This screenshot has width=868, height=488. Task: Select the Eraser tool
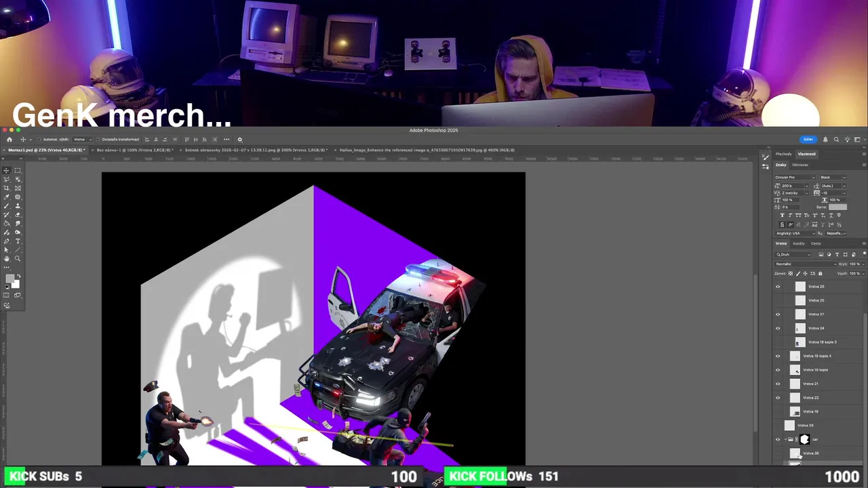pyautogui.click(x=18, y=215)
